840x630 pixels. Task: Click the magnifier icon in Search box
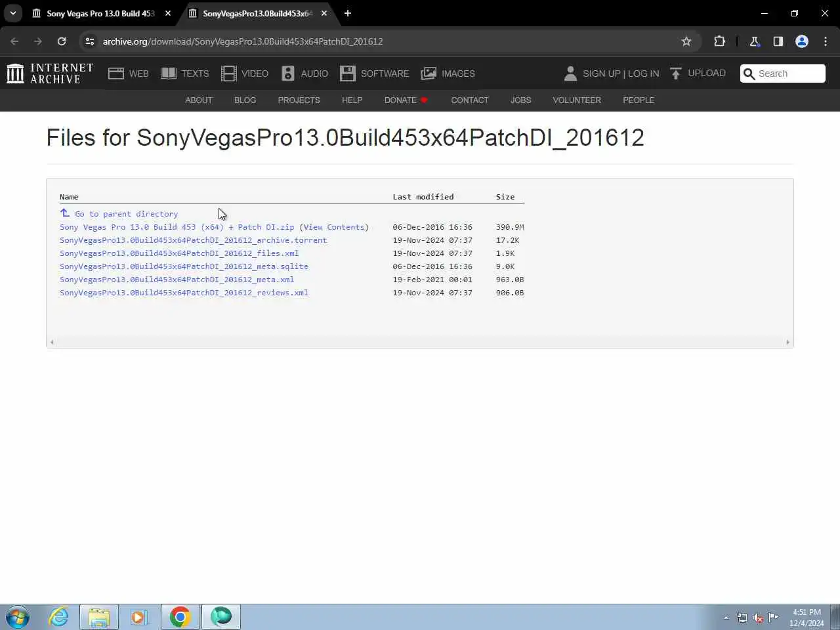[749, 73]
